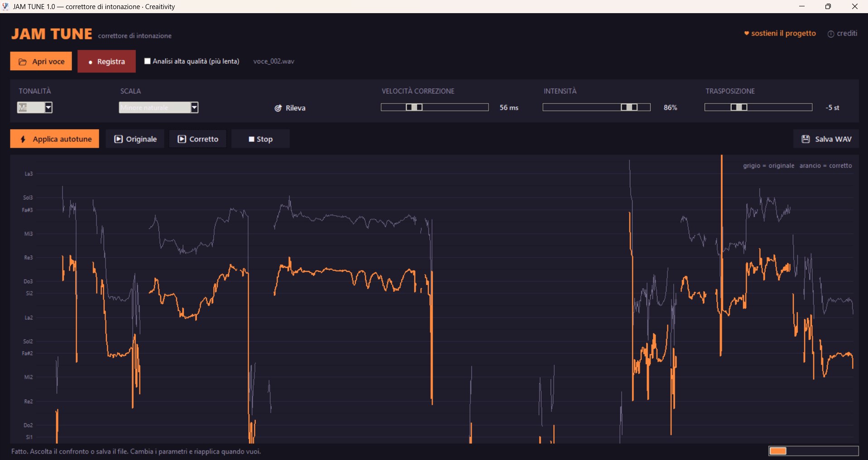This screenshot has height=460, width=868.
Task: Play the Originale audio
Action: (135, 139)
